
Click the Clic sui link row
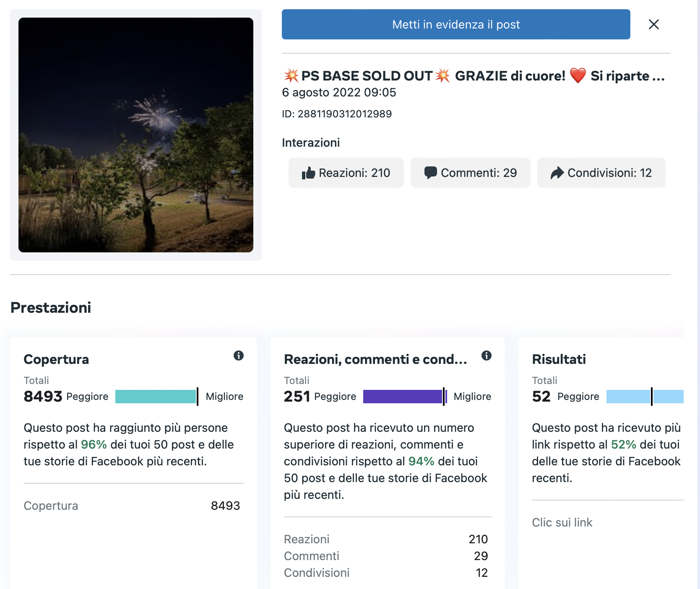pos(608,522)
